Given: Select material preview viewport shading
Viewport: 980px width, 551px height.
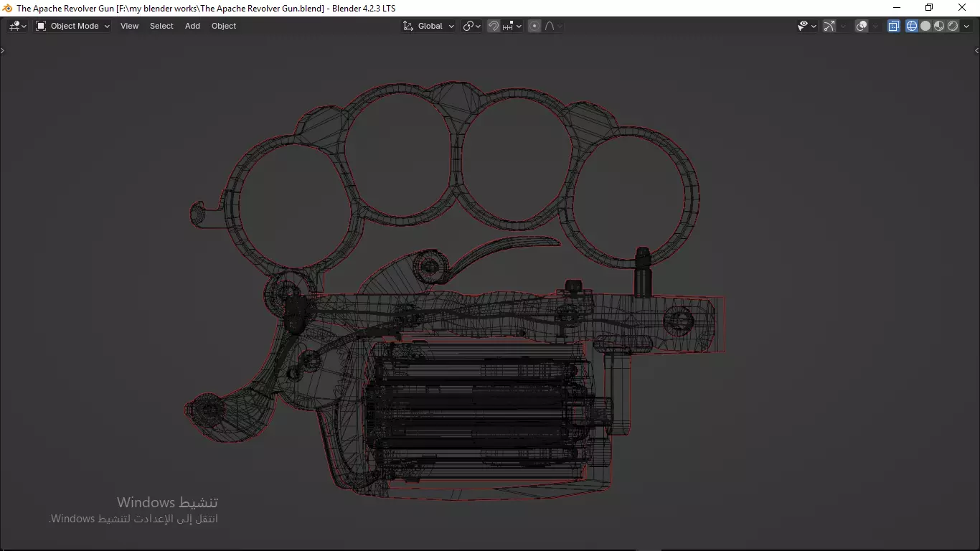Looking at the screenshot, I should tap(939, 26).
